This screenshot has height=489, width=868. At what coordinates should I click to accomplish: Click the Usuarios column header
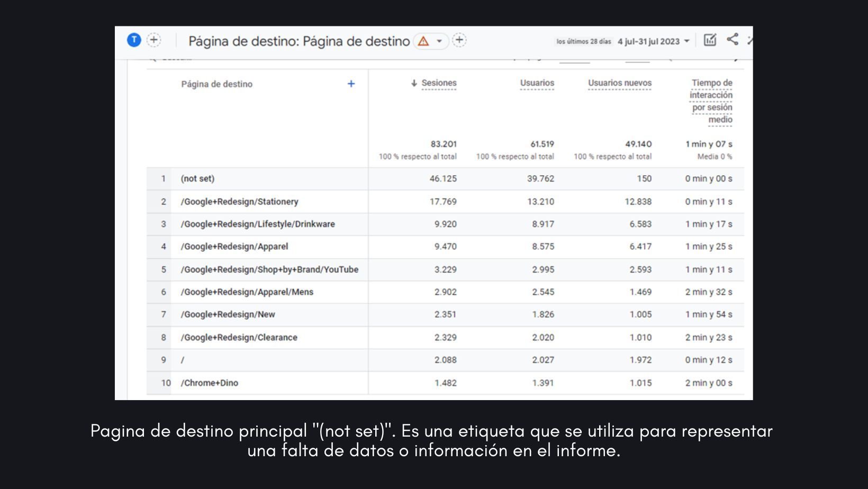537,83
